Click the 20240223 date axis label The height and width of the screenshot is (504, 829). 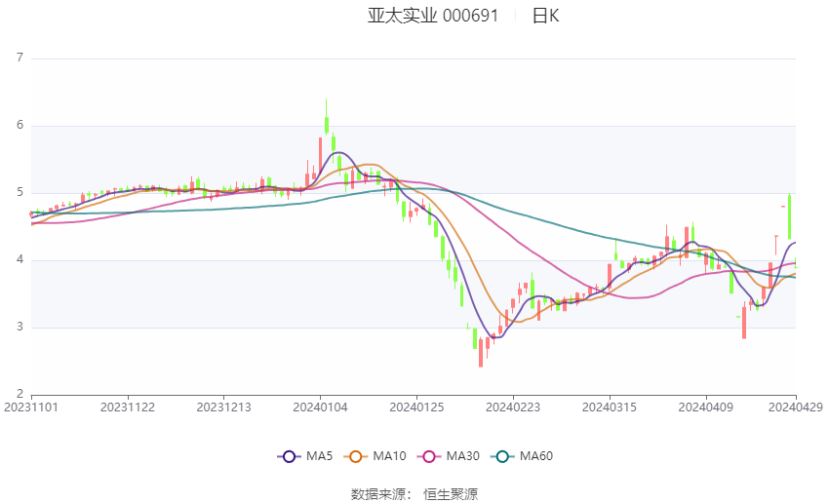pyautogui.click(x=513, y=407)
